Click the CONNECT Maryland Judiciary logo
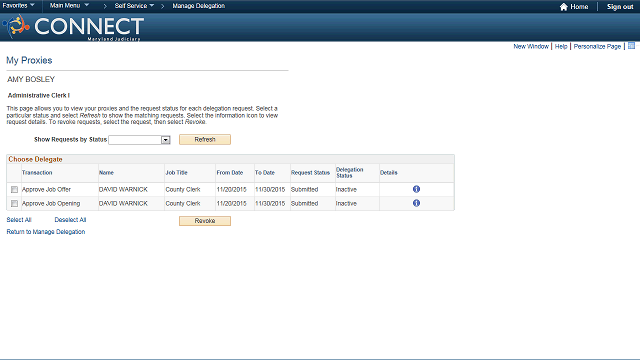The image size is (640, 360). [x=73, y=27]
